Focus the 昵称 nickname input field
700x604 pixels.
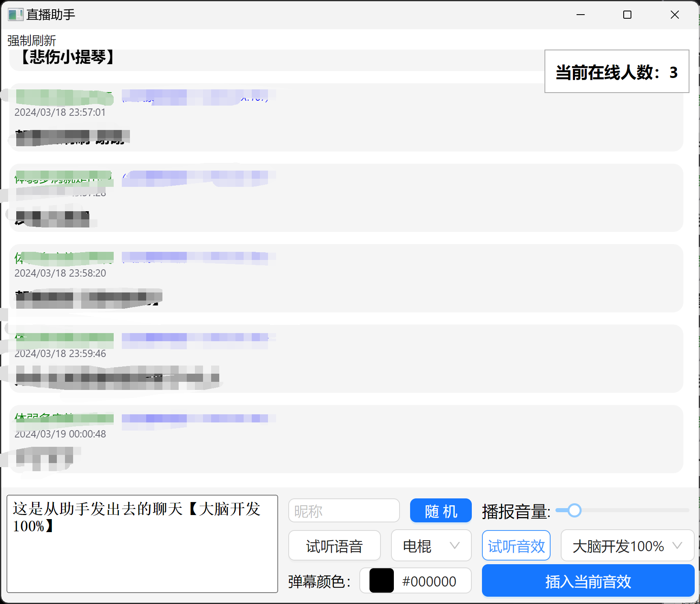(344, 511)
